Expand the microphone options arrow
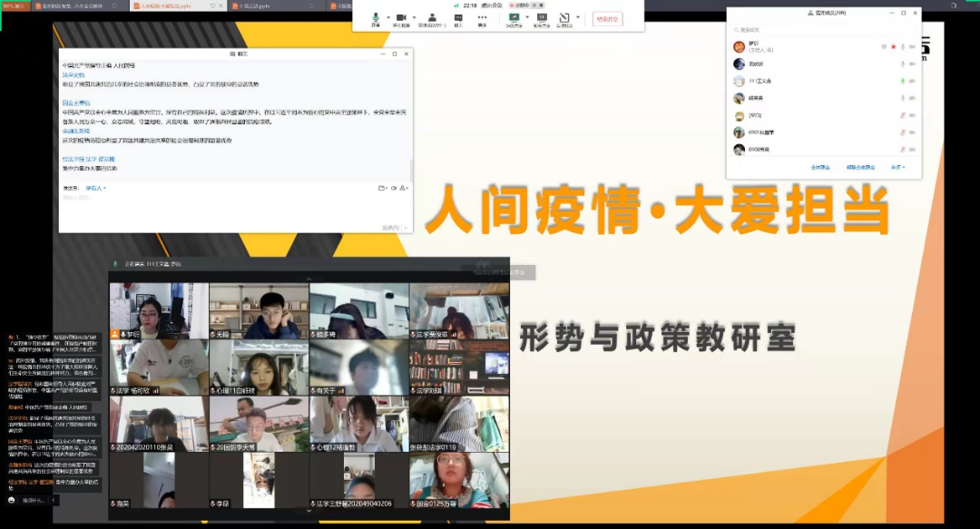The width and height of the screenshot is (980, 529). [x=387, y=17]
